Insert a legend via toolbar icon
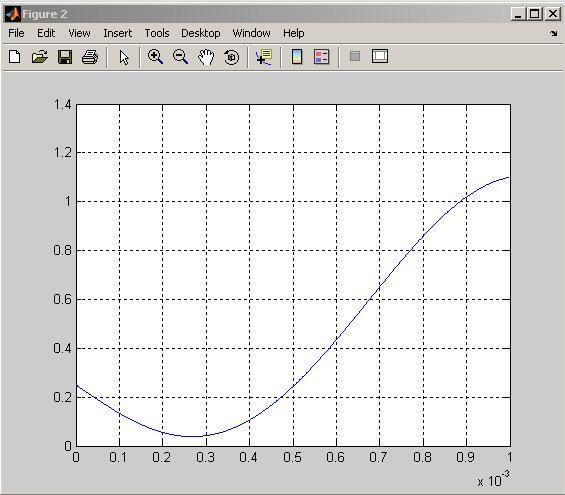Viewport: 565px width, 495px height. pos(322,57)
